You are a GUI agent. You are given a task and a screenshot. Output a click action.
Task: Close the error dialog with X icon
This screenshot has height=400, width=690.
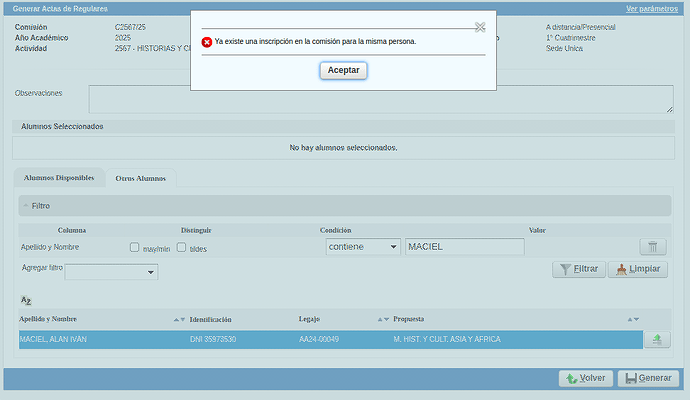pos(480,27)
